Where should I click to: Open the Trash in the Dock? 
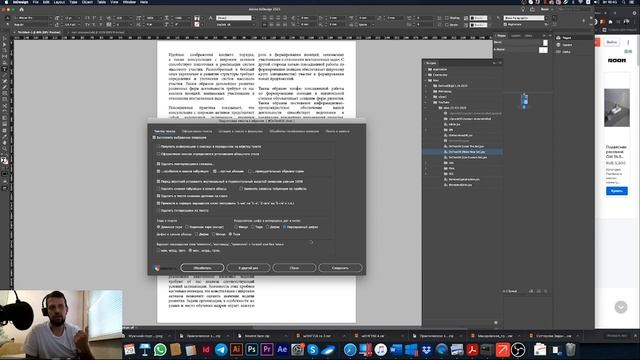[x=570, y=350]
